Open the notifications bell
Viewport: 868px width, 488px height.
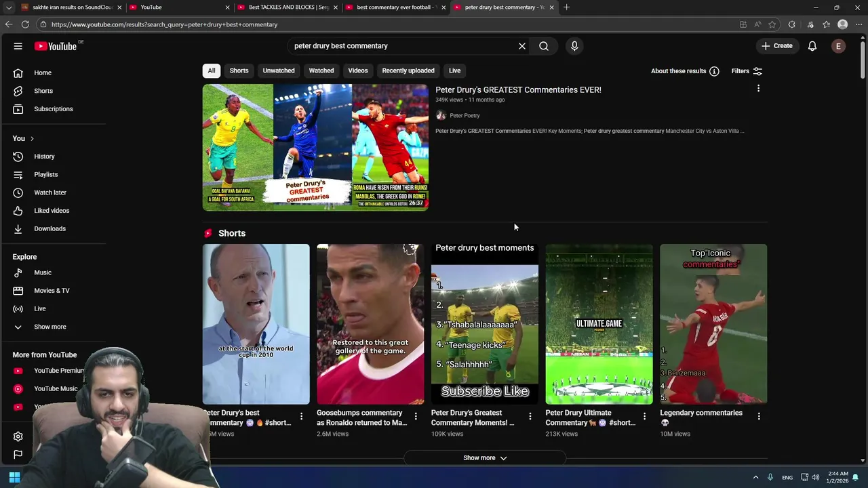pyautogui.click(x=812, y=46)
